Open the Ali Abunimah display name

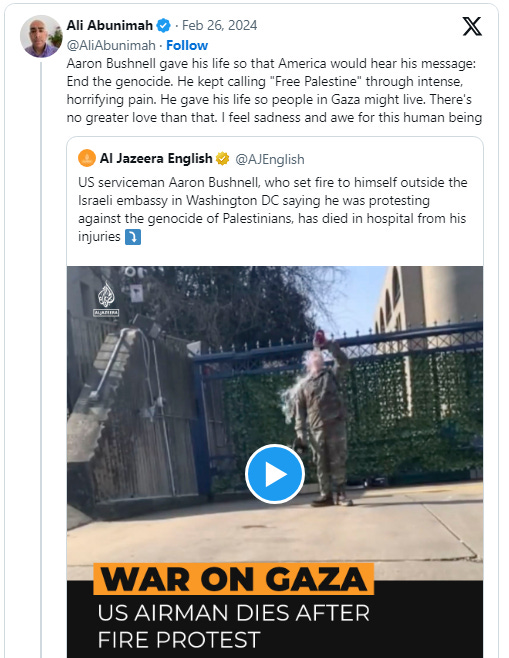pos(110,26)
